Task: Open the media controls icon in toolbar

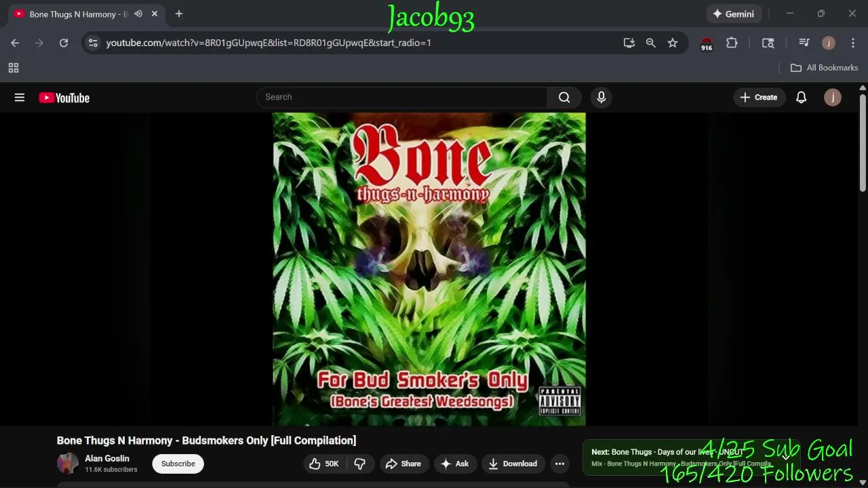Action: (x=804, y=43)
